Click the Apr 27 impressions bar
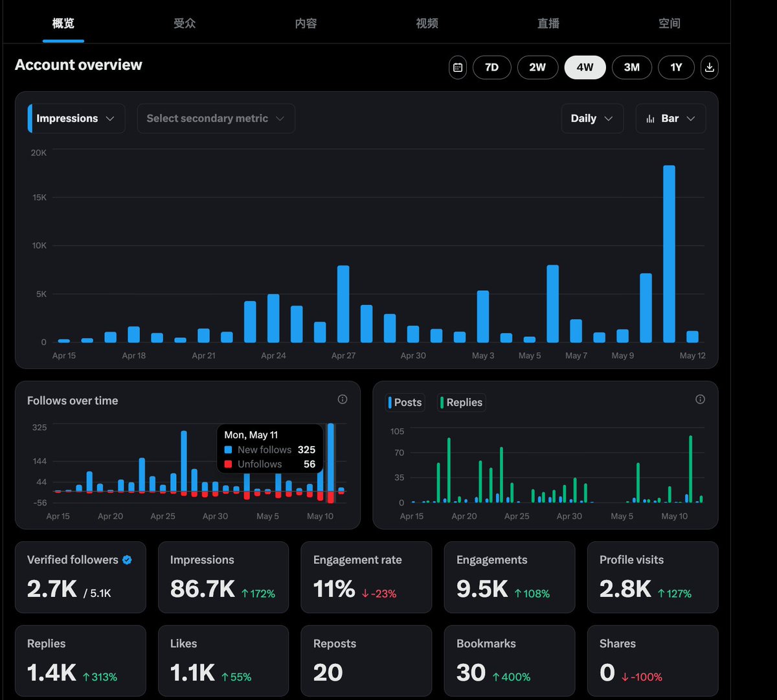 (343, 304)
